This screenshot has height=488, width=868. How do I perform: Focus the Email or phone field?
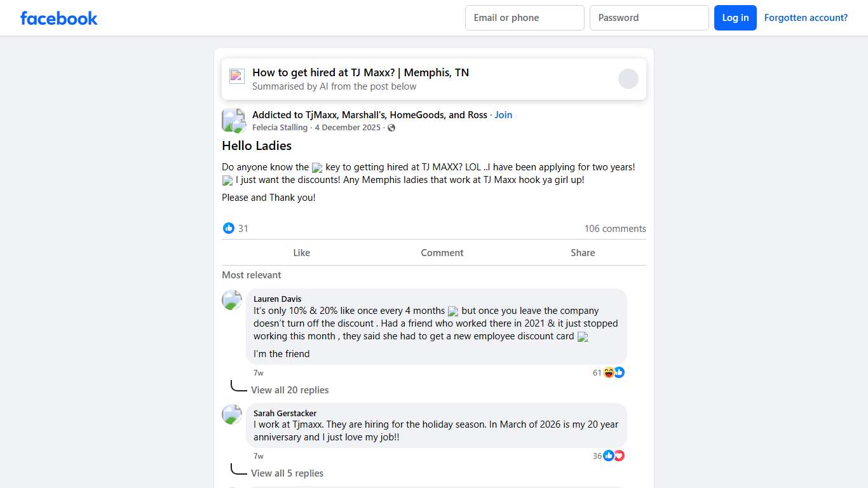tap(525, 18)
